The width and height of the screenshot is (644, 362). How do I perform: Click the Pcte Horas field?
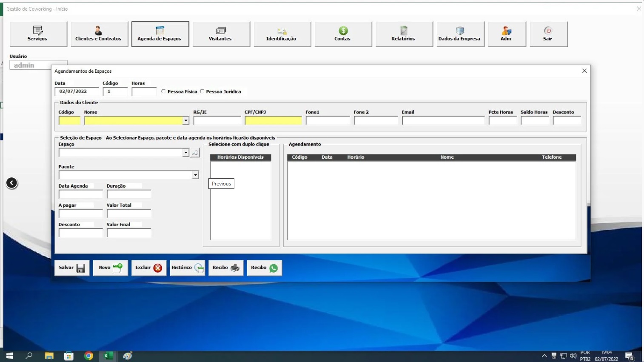pyautogui.click(x=503, y=121)
